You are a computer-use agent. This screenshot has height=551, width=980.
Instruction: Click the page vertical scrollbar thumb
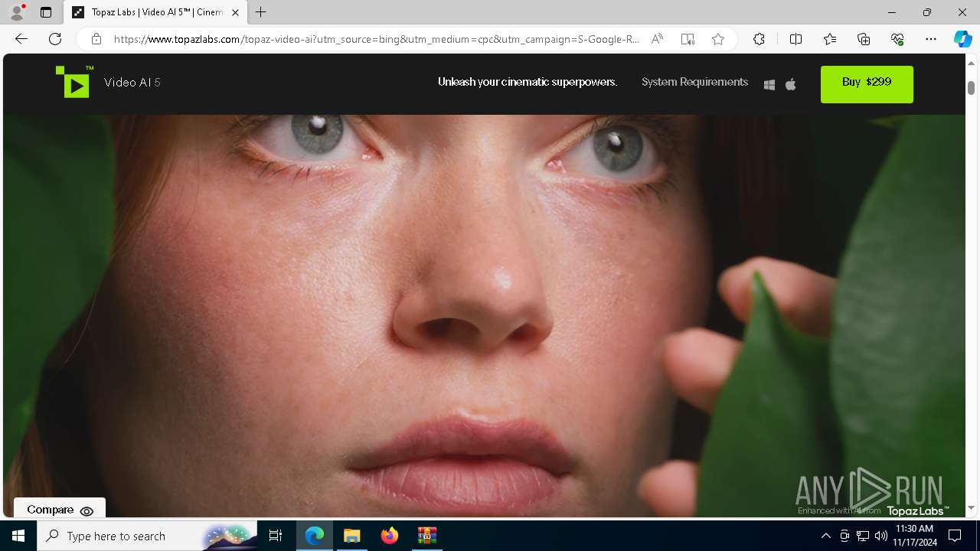pos(972,87)
